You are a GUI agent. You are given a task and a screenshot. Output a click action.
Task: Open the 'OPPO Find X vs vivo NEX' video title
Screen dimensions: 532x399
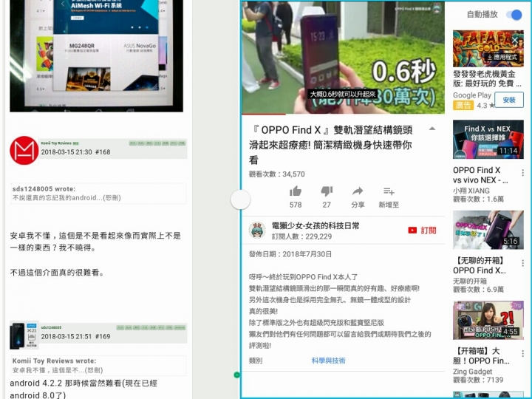tap(480, 174)
